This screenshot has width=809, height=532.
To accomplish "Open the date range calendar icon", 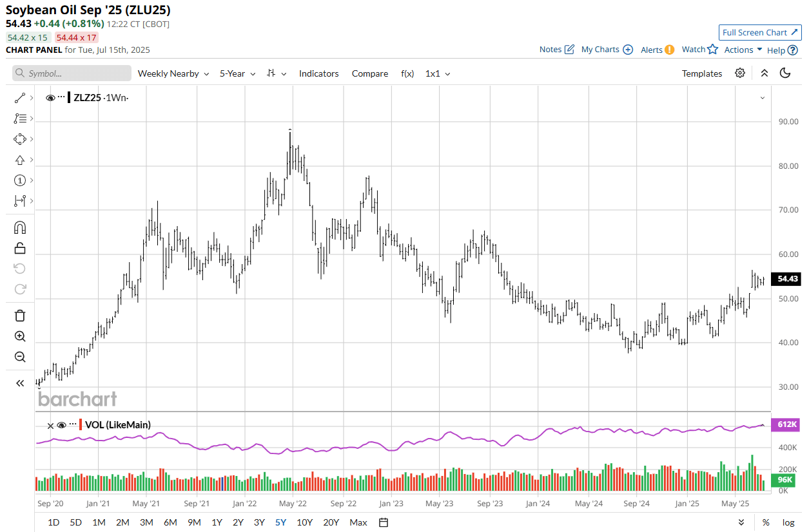I will [384, 522].
